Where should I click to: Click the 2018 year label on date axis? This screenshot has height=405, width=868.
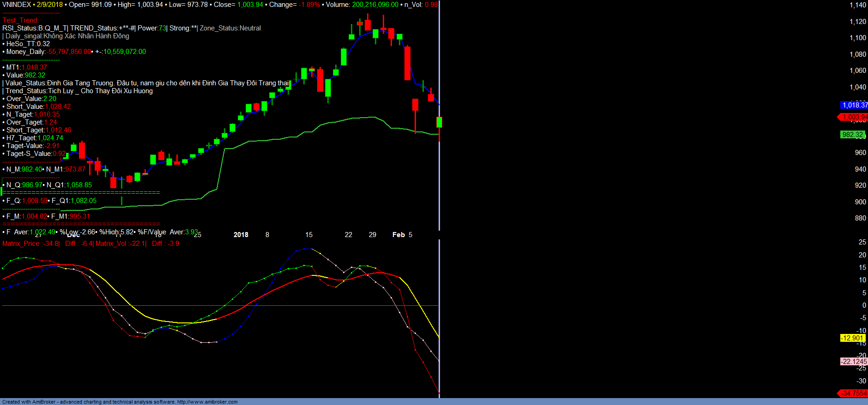(241, 235)
